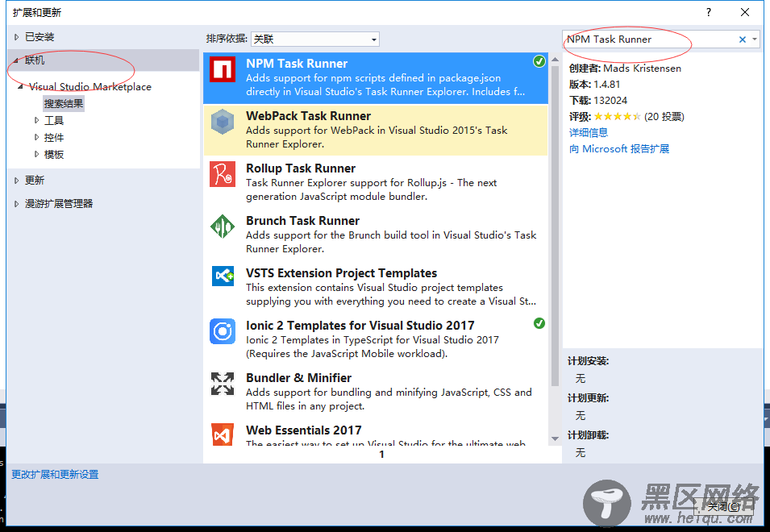Click creator name Mads Kristensen
This screenshot has height=532, width=770.
[x=643, y=69]
